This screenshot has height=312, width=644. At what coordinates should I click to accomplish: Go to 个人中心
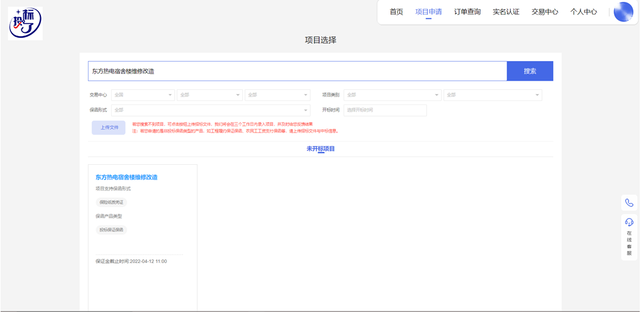pos(584,12)
